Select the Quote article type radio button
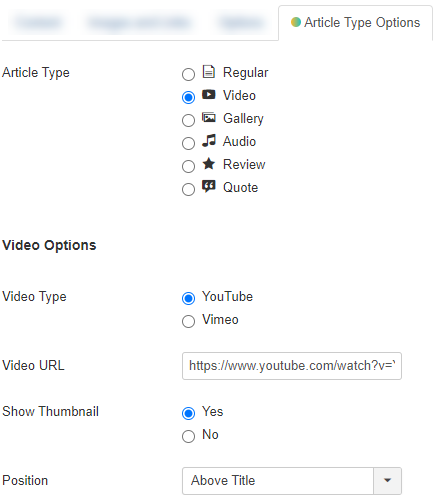 188,189
